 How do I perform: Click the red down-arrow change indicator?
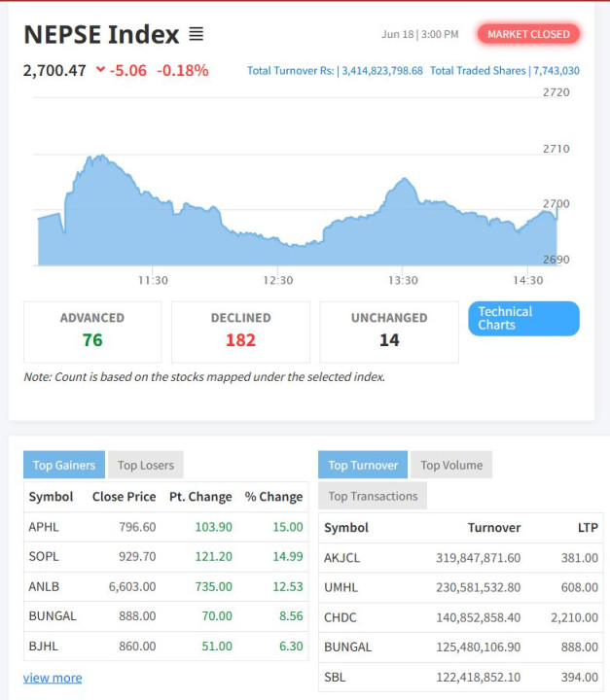click(100, 69)
